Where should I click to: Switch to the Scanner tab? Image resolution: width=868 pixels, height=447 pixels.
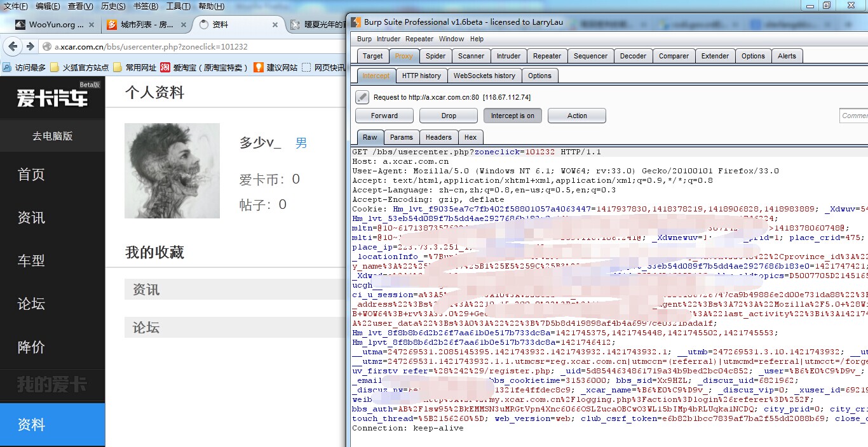pos(471,56)
